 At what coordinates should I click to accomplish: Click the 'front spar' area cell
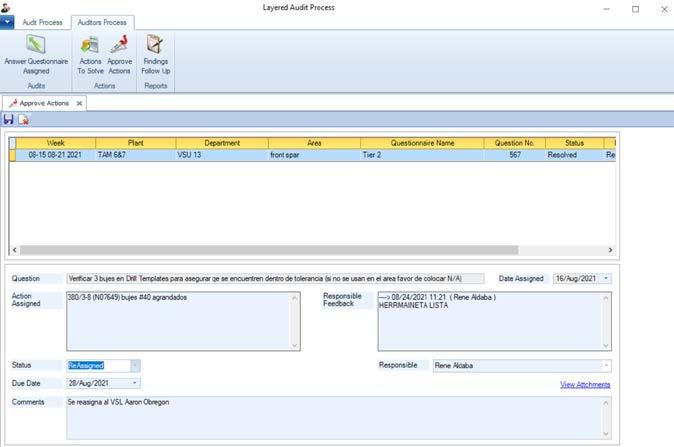click(x=314, y=155)
